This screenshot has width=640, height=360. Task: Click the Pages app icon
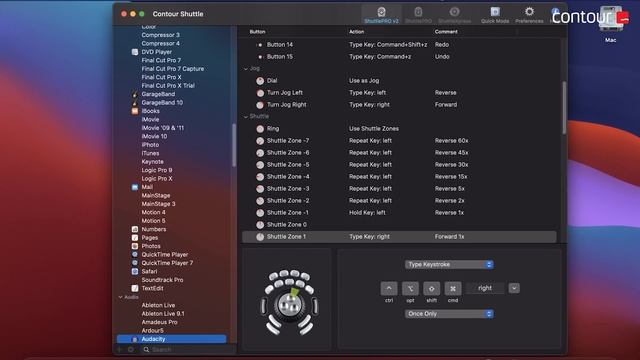pyautogui.click(x=135, y=238)
